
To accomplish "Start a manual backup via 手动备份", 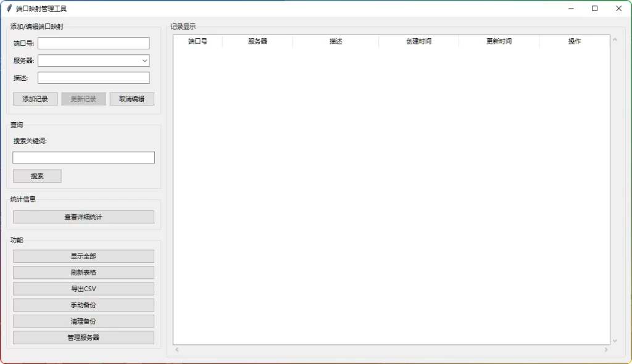I will (83, 304).
